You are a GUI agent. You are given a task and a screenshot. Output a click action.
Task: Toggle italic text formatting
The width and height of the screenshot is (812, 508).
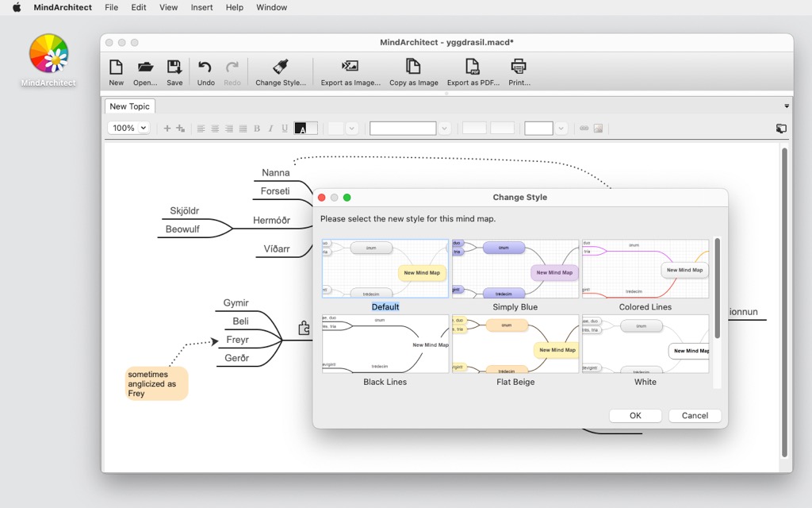[x=269, y=128]
